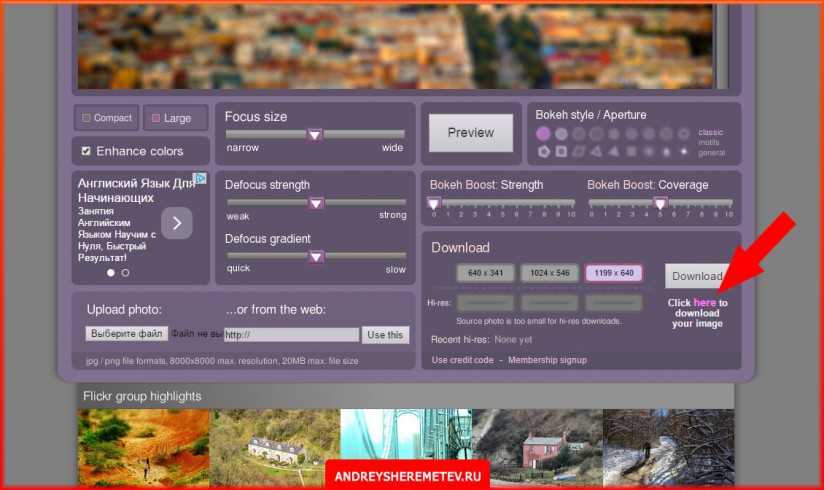Click the Preview button
This screenshot has width=824, height=490.
(470, 133)
